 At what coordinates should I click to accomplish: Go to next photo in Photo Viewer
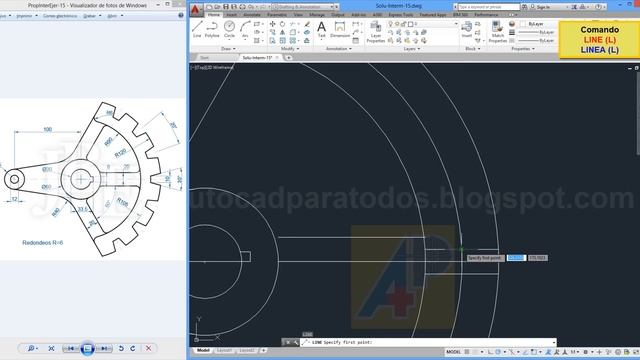point(104,348)
